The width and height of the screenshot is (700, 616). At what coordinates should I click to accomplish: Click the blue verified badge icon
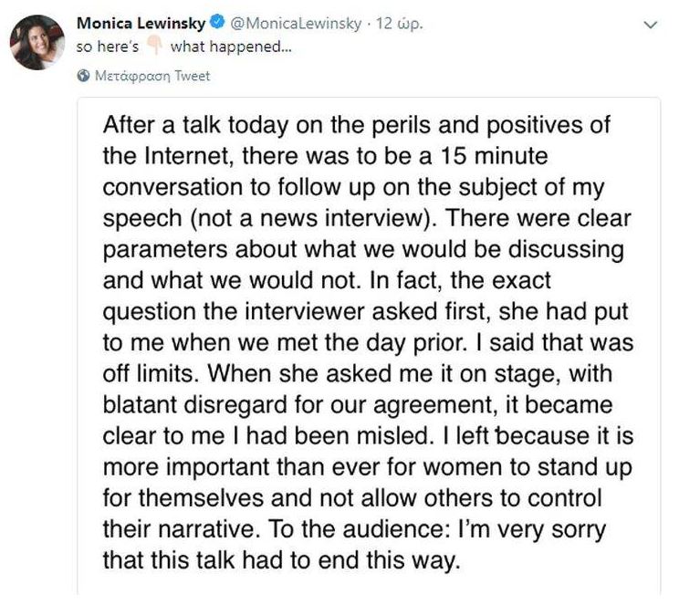click(x=217, y=22)
